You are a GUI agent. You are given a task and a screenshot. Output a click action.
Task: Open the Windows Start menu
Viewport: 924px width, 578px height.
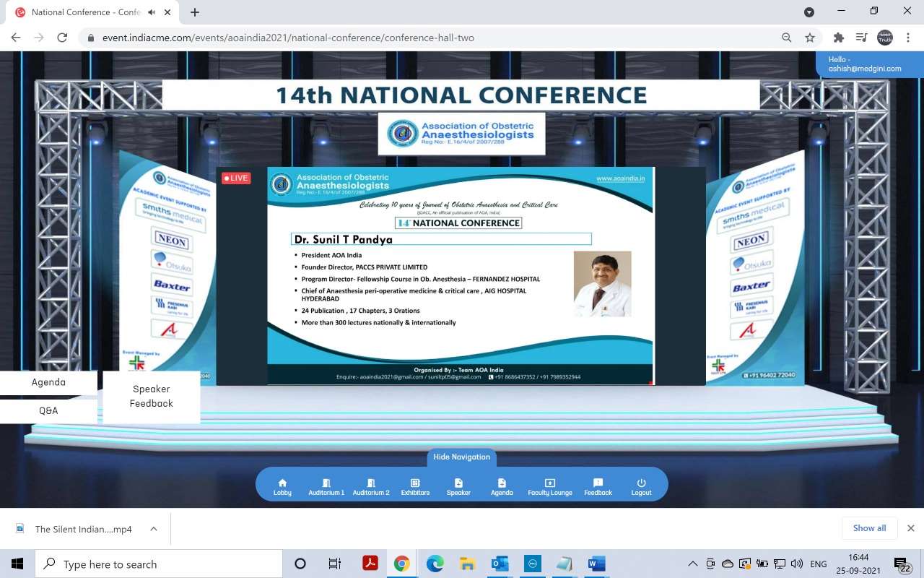17,564
